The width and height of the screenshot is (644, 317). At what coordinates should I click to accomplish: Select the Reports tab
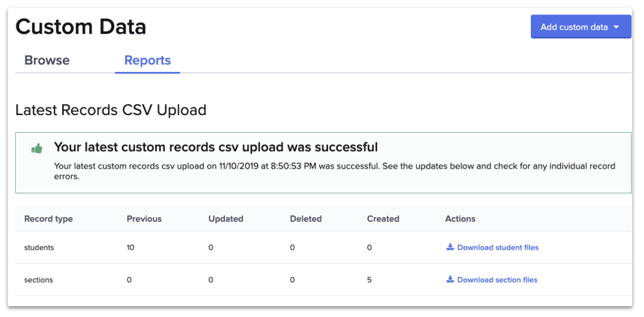coord(147,60)
